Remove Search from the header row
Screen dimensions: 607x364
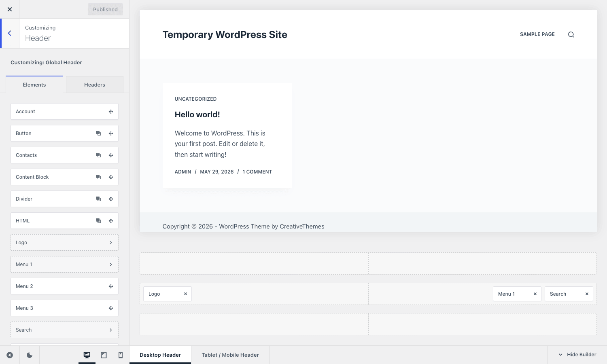[x=587, y=294]
